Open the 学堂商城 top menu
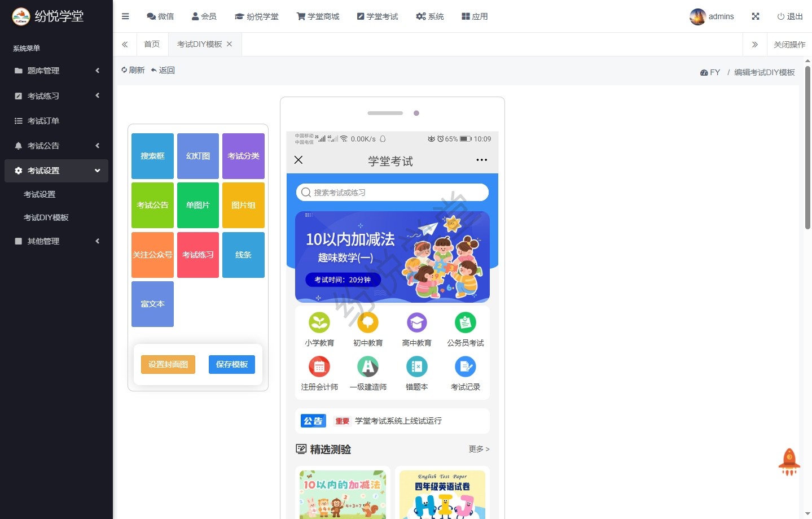 (318, 16)
